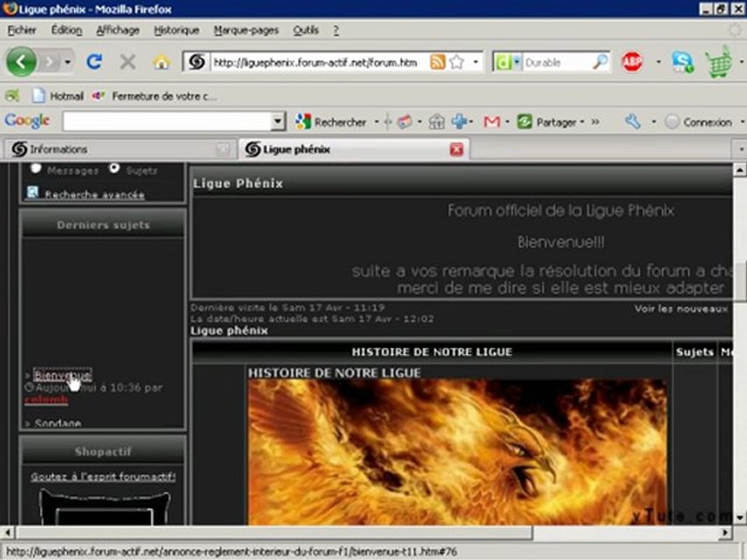Open the ? help menu
The height and width of the screenshot is (560, 747).
[336, 30]
